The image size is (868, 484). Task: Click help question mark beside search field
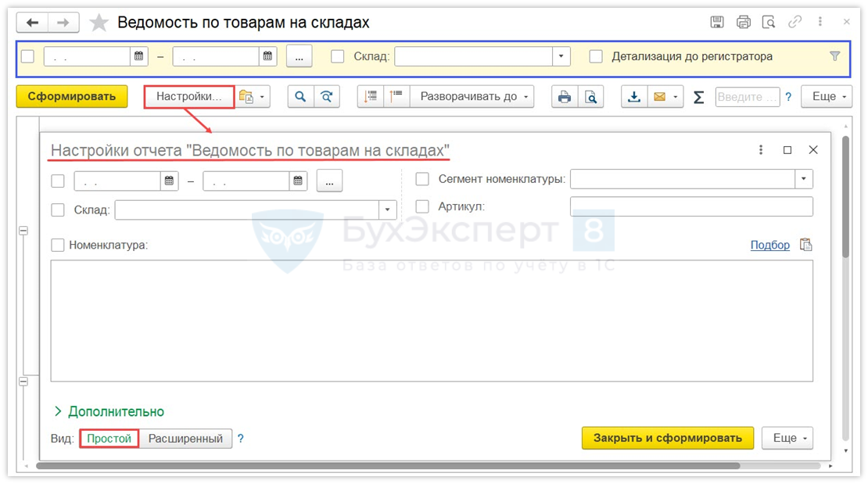pos(788,97)
